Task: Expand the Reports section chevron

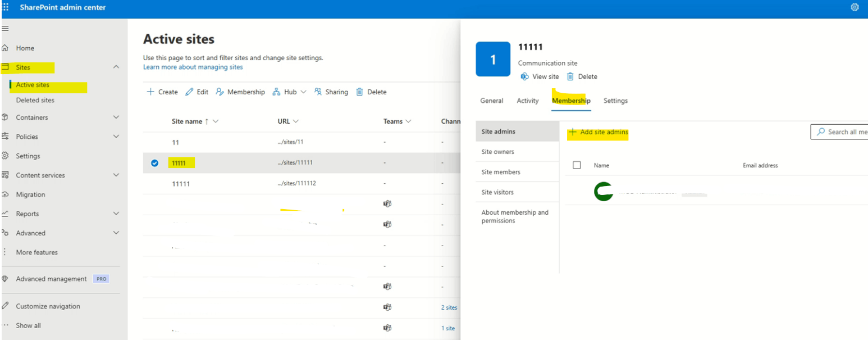Action: tap(116, 214)
